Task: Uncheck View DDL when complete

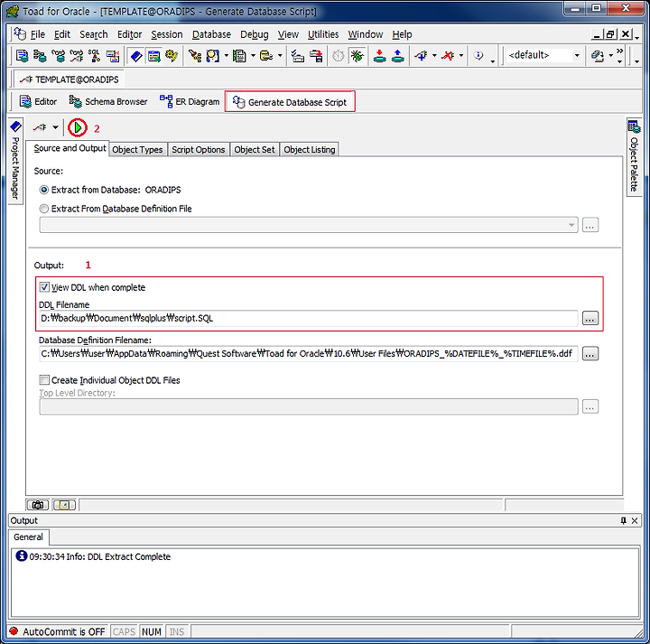Action: pos(44,287)
